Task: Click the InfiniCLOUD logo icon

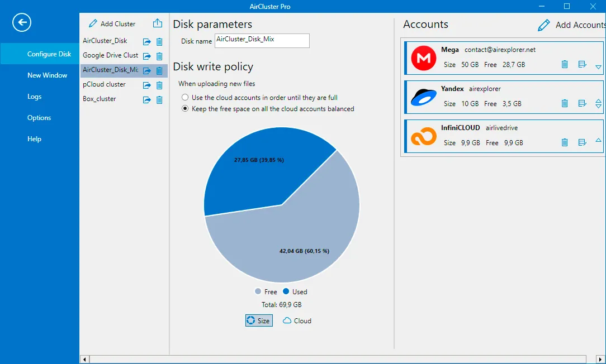Action: (424, 136)
